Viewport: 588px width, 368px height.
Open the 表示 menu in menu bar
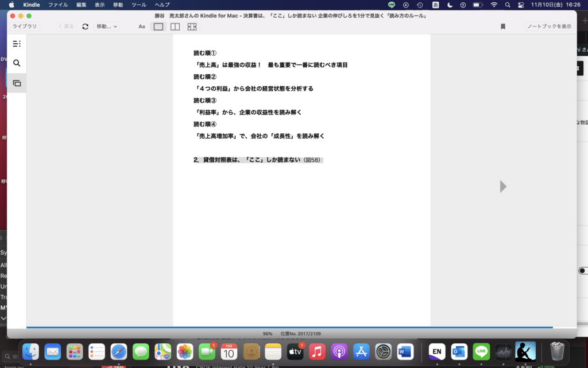tap(100, 5)
